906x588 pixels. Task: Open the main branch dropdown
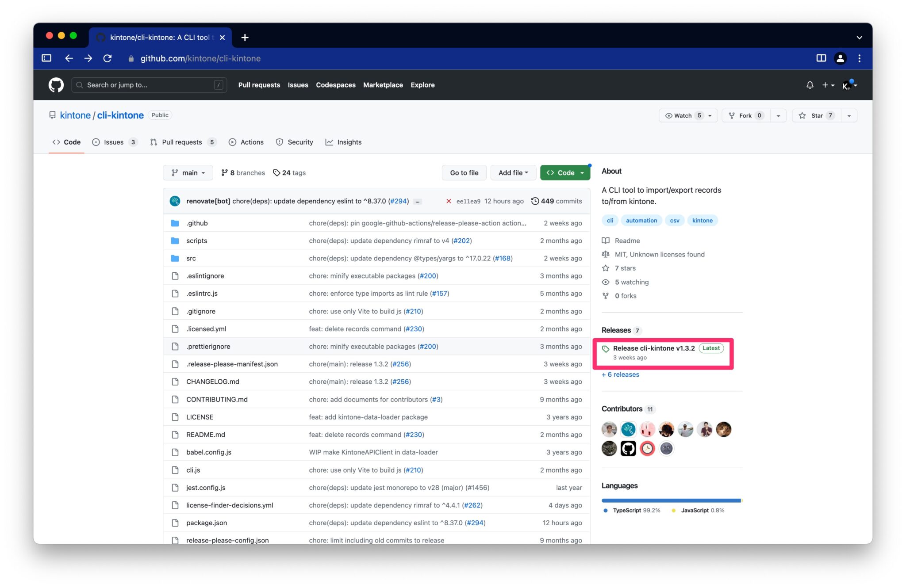pyautogui.click(x=188, y=173)
